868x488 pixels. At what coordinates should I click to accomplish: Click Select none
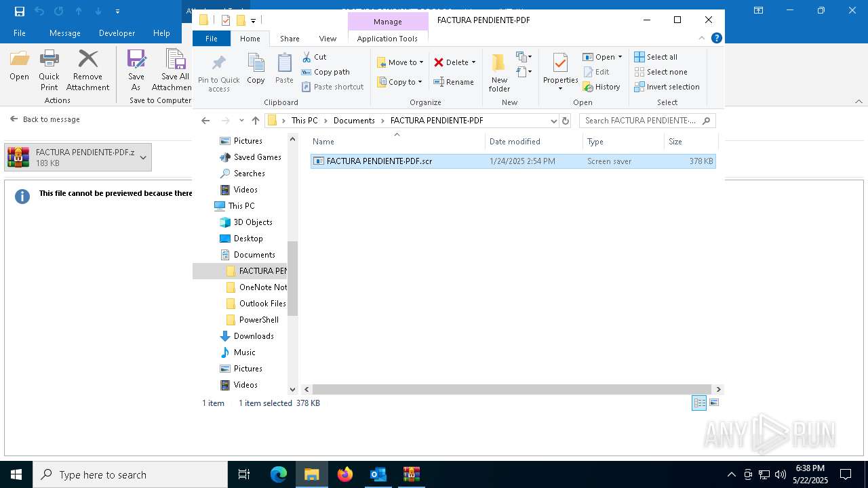(660, 72)
